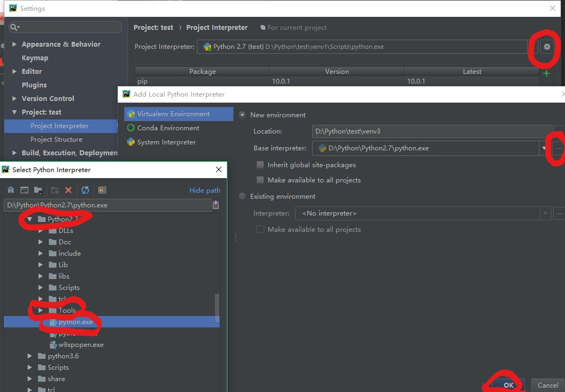
Task: Select the Doc folder
Action: 65,242
